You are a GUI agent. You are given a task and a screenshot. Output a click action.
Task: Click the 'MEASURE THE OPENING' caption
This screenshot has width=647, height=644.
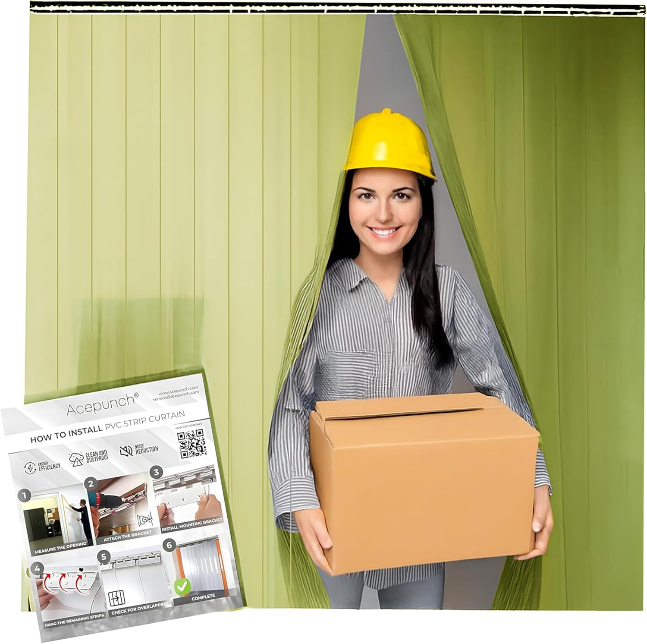(60, 547)
